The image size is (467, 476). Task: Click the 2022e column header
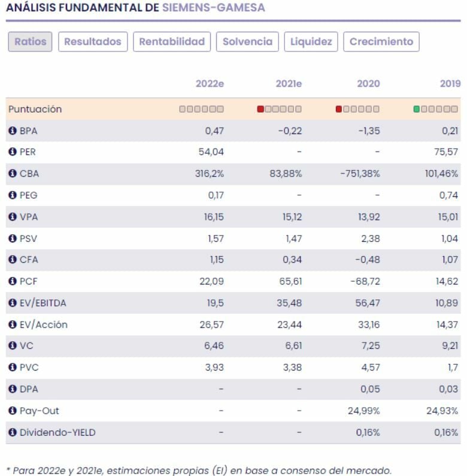210,84
